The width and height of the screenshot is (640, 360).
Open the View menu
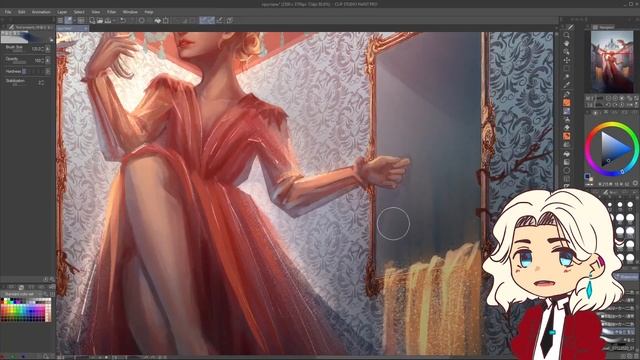[x=96, y=12]
